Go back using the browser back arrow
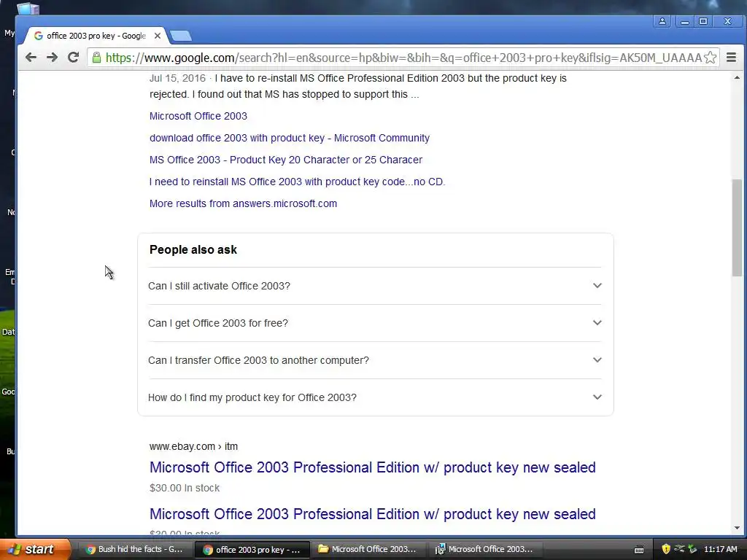The image size is (747, 560). coord(31,58)
